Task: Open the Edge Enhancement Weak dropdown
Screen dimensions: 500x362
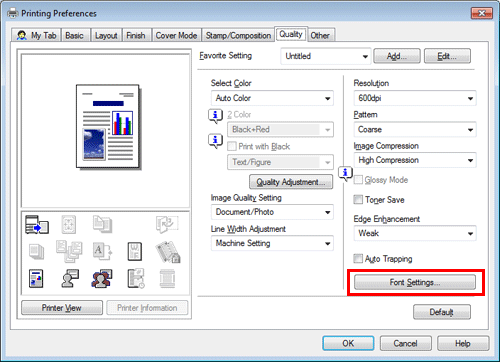Action: pos(415,233)
